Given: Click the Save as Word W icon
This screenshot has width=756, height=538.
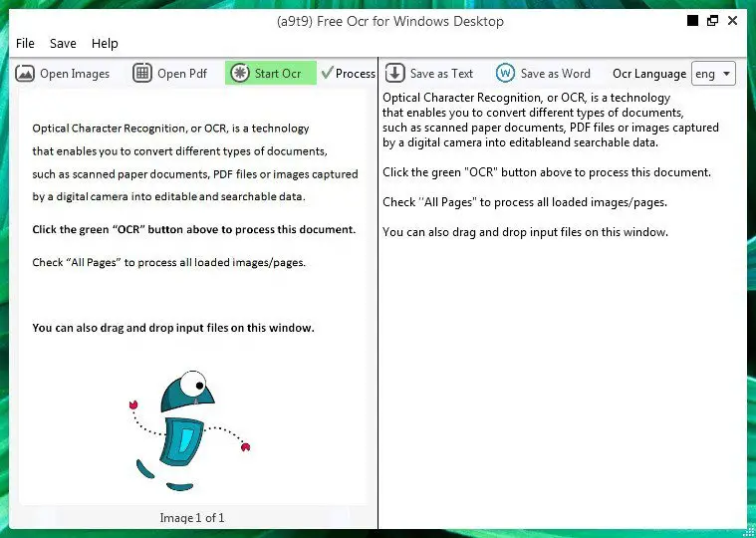Looking at the screenshot, I should point(505,74).
